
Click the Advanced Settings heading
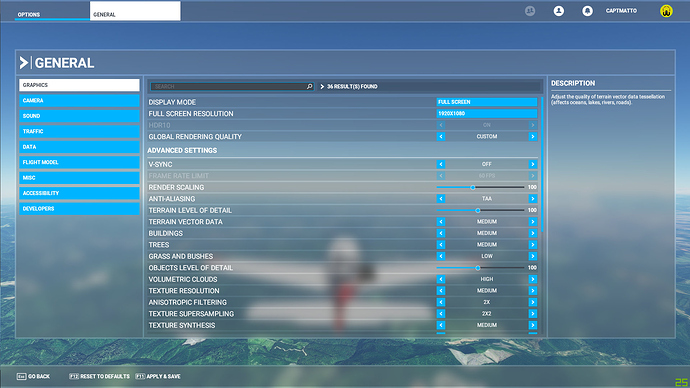tap(182, 150)
